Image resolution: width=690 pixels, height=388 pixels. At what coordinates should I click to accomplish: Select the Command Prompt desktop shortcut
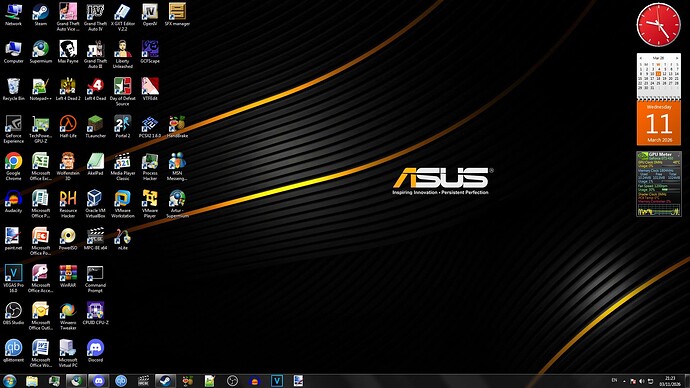pyautogui.click(x=95, y=279)
